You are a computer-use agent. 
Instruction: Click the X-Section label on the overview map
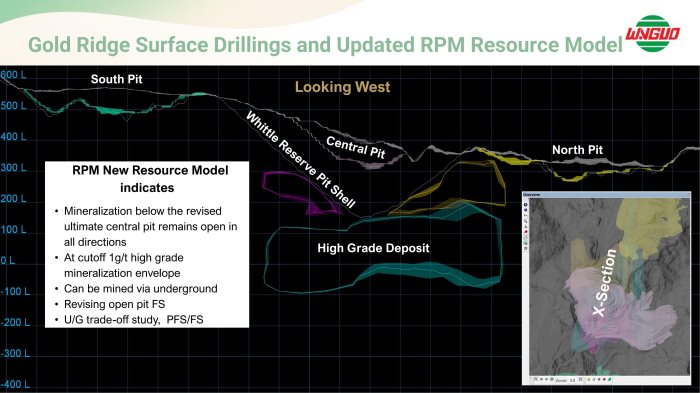pos(605,283)
